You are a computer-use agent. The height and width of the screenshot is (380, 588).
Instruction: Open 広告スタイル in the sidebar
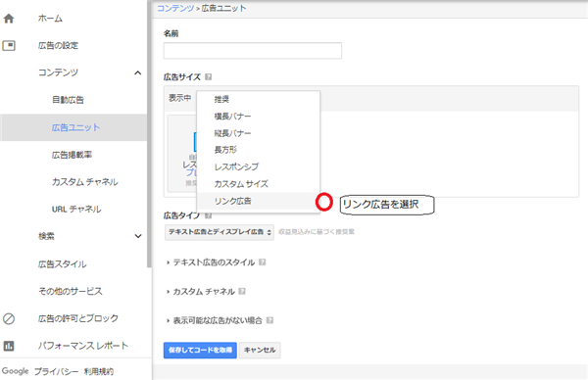(x=63, y=264)
